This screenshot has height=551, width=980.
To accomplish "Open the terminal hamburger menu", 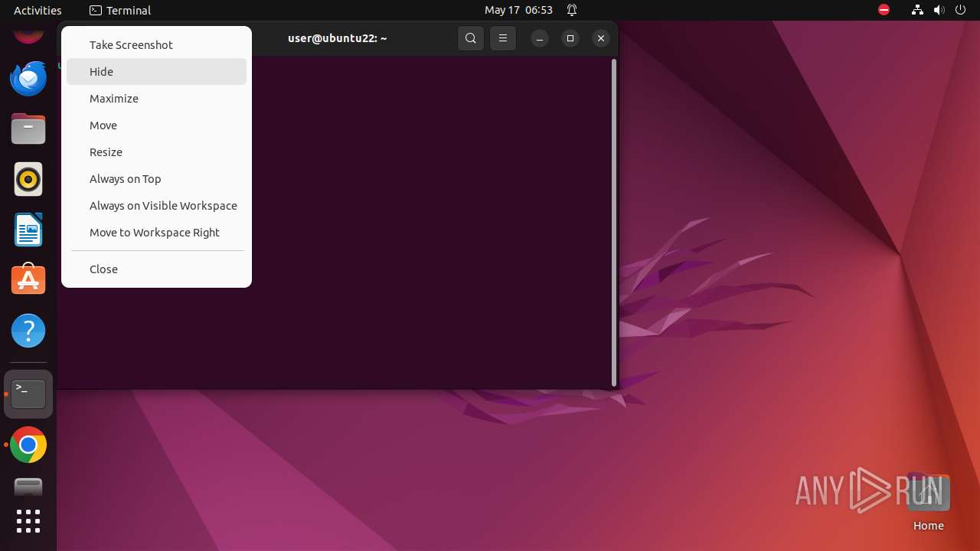I will click(503, 38).
